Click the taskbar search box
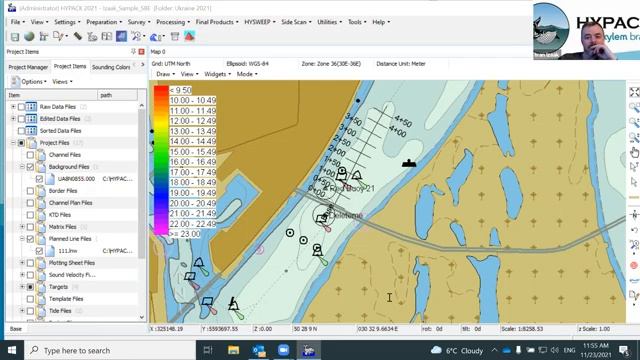This screenshot has width=640, height=360. click(x=110, y=350)
